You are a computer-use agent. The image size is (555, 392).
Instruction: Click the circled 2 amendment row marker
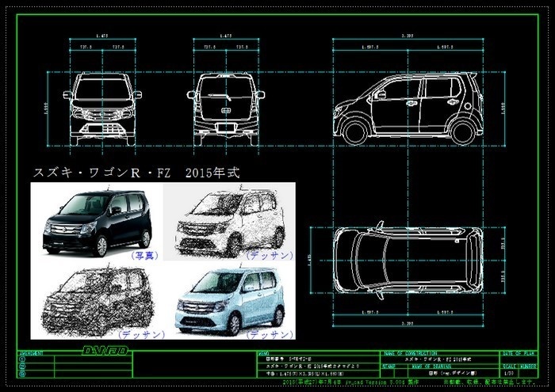[22, 366]
